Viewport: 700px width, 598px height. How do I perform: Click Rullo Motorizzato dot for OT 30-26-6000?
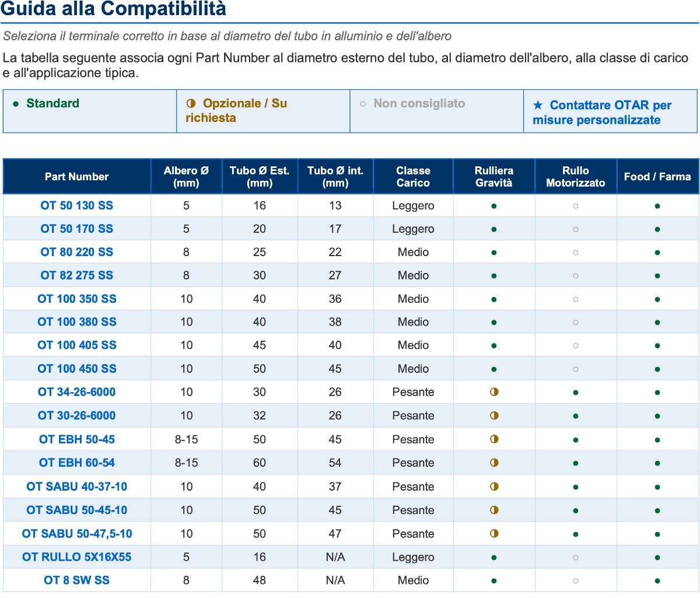(576, 416)
